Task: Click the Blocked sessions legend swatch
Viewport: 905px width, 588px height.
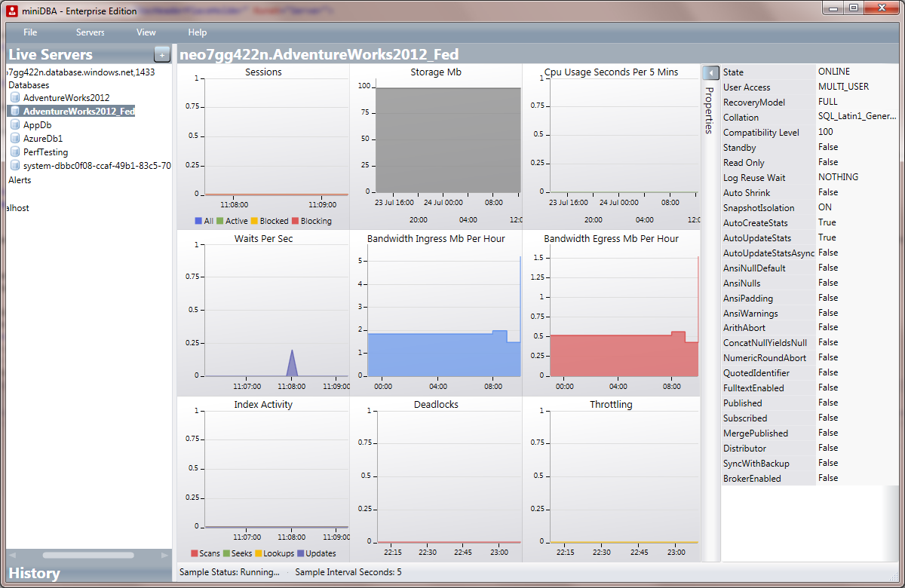Action: click(254, 221)
